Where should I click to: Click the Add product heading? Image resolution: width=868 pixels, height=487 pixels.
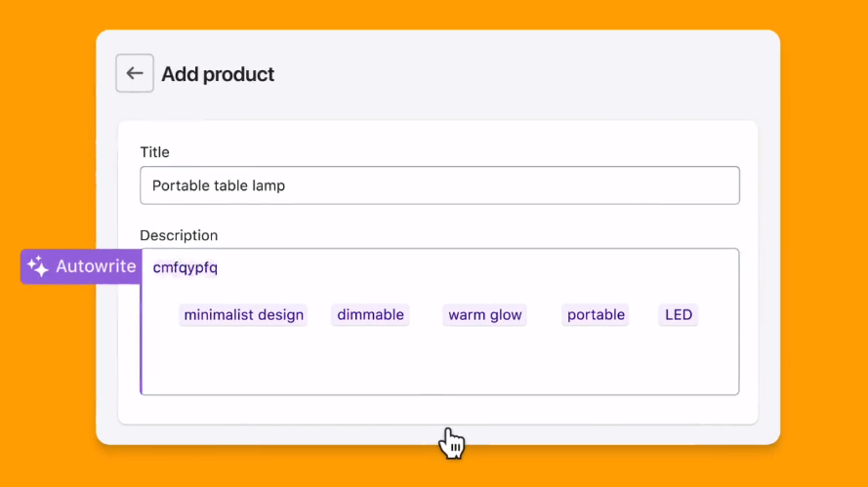click(x=218, y=74)
